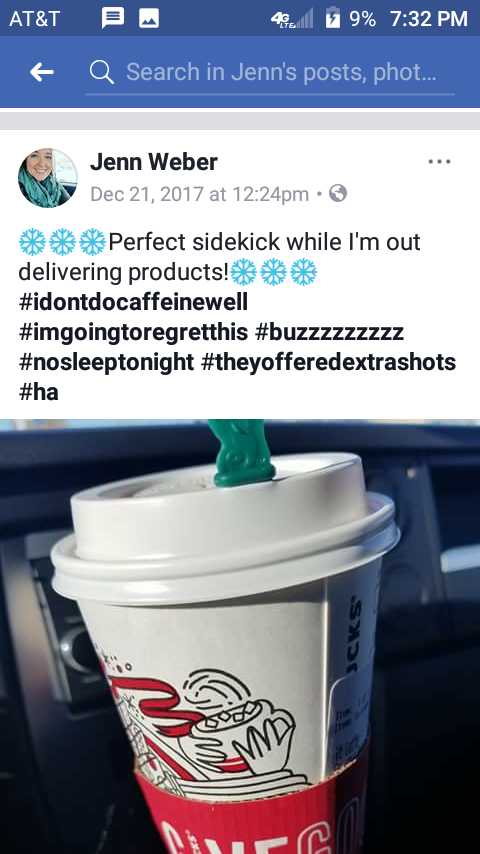The image size is (480, 854).
Task: Open the #buzzzzzzzzz hashtag
Action: (329, 332)
